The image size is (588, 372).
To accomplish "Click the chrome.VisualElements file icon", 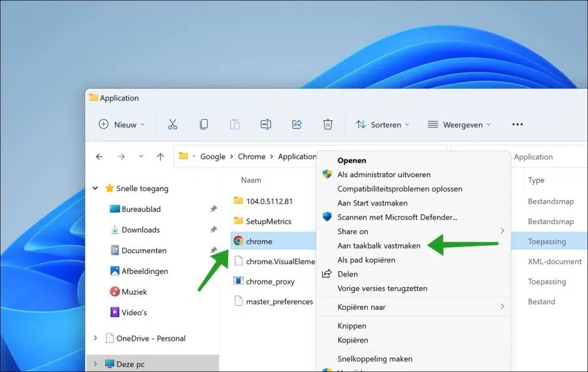I will (x=238, y=260).
